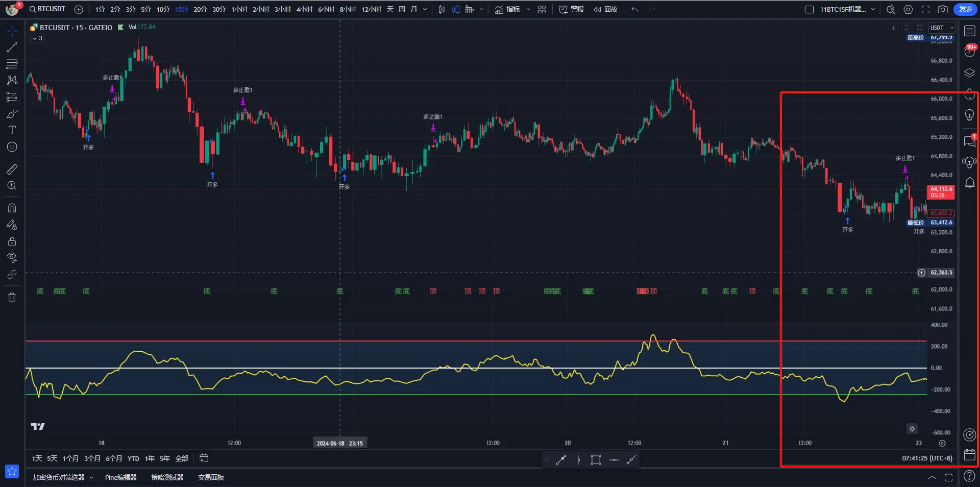Enter fullscreen mode
Screen dimensions: 980x487
click(925, 9)
